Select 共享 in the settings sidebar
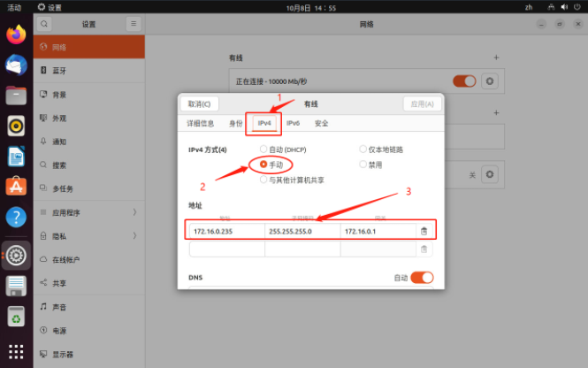This screenshot has height=368, width=588. tap(89, 283)
